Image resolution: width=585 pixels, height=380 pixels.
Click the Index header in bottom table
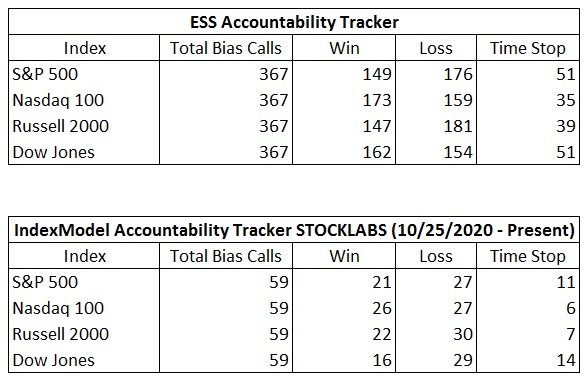[x=85, y=256]
